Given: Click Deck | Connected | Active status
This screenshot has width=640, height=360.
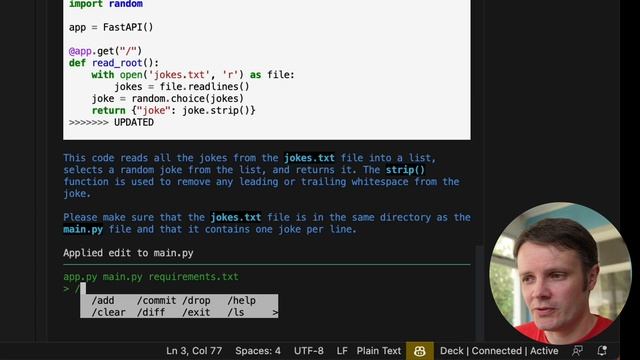Looking at the screenshot, I should point(499,351).
